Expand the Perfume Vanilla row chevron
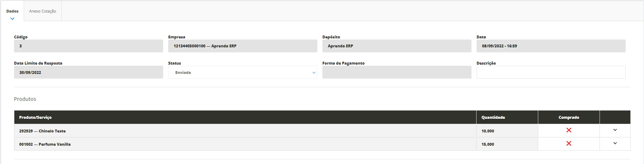The image size is (644, 164). pos(615,143)
